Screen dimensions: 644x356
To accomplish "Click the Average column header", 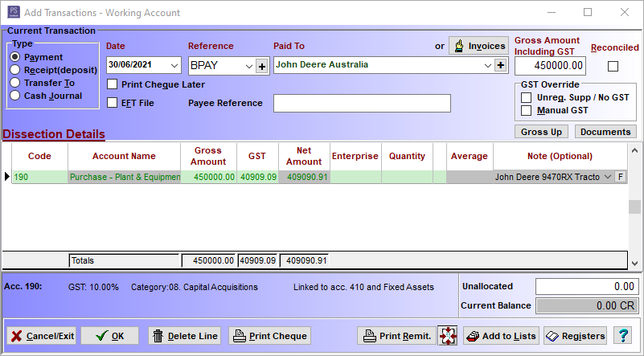I will (470, 156).
